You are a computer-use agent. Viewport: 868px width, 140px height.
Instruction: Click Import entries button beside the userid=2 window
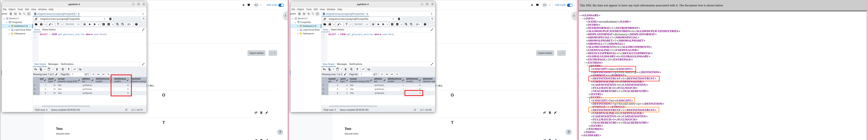coord(545,53)
